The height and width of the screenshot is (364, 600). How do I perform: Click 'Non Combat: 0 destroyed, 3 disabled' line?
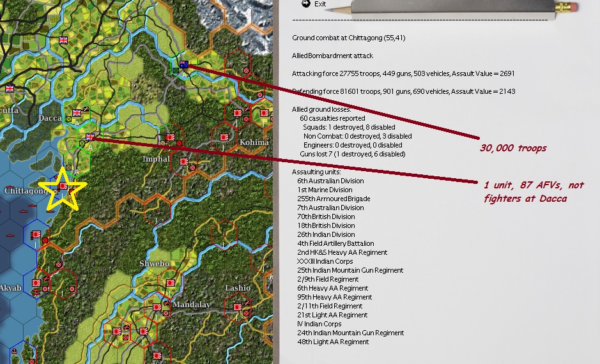point(358,136)
